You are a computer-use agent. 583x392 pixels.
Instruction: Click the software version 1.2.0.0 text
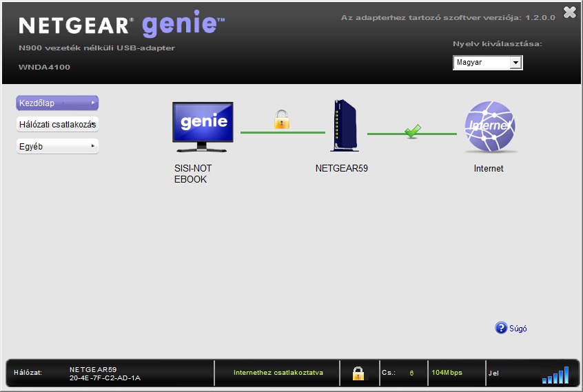(448, 17)
